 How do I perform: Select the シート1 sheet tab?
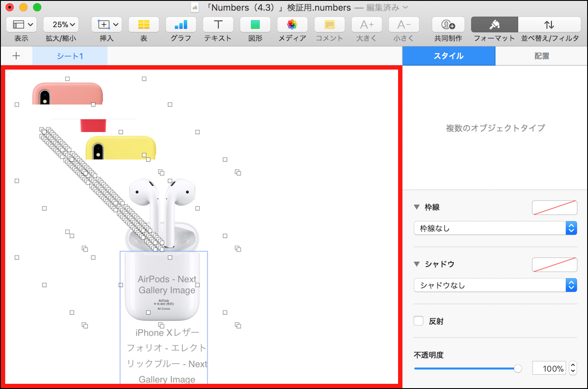(x=70, y=56)
